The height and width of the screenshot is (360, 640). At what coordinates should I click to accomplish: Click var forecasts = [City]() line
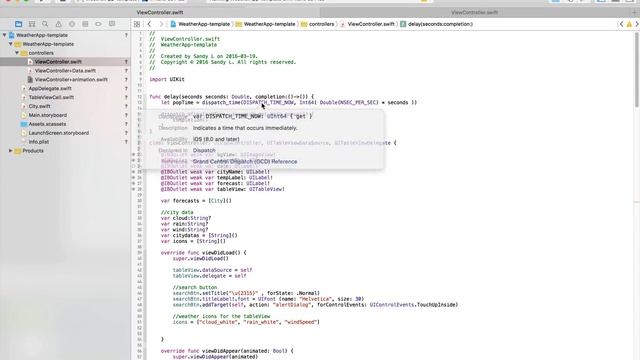pyautogui.click(x=196, y=201)
